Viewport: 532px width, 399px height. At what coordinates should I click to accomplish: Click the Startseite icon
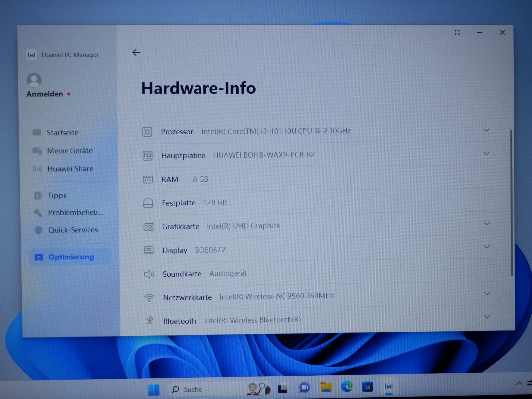(37, 133)
